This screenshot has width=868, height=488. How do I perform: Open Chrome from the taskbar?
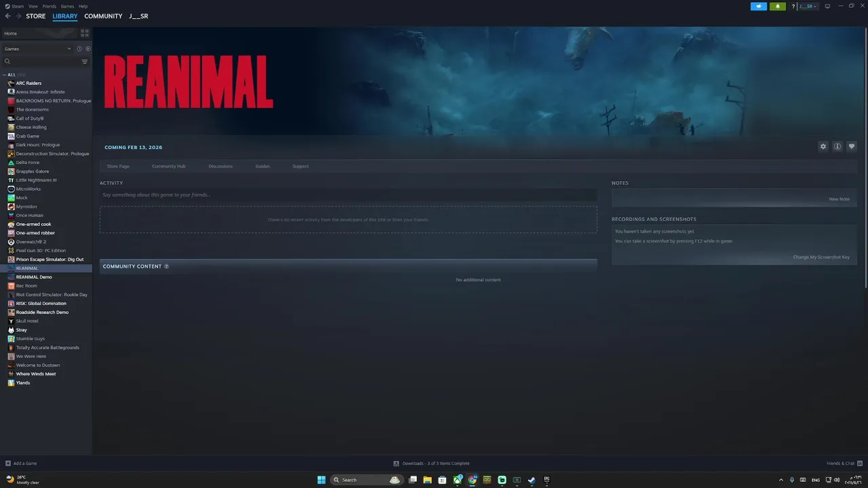pyautogui.click(x=472, y=480)
